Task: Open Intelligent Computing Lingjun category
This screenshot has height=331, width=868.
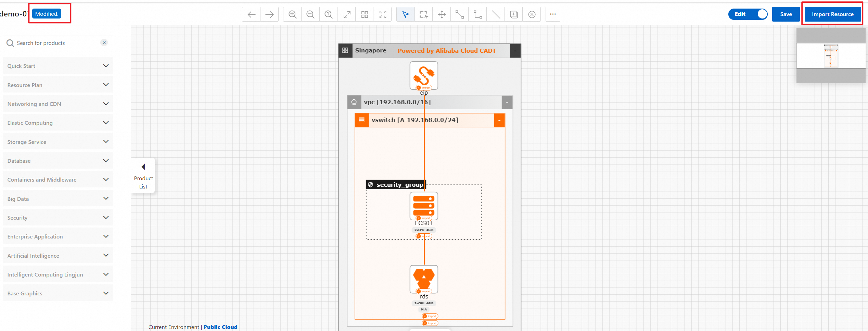Action: (58, 274)
